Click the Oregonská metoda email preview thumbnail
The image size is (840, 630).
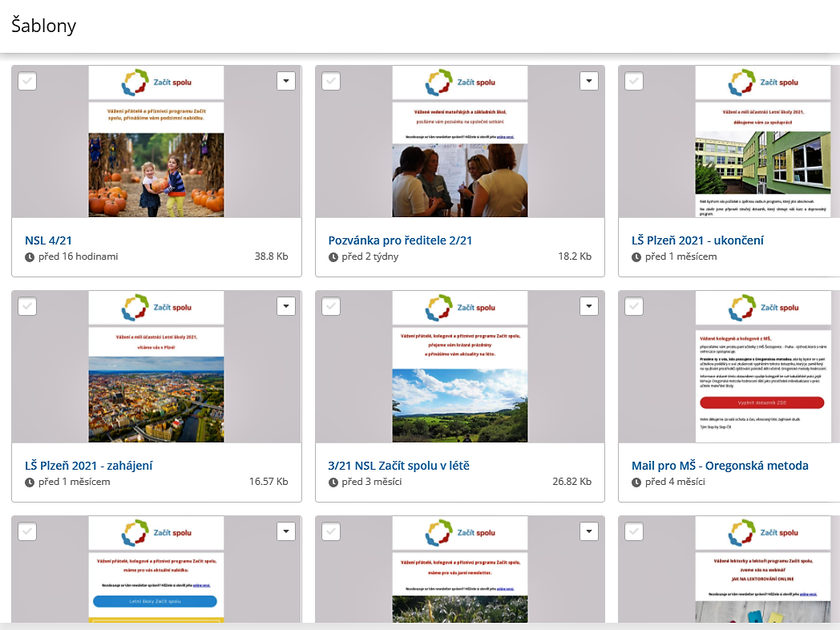point(763,366)
